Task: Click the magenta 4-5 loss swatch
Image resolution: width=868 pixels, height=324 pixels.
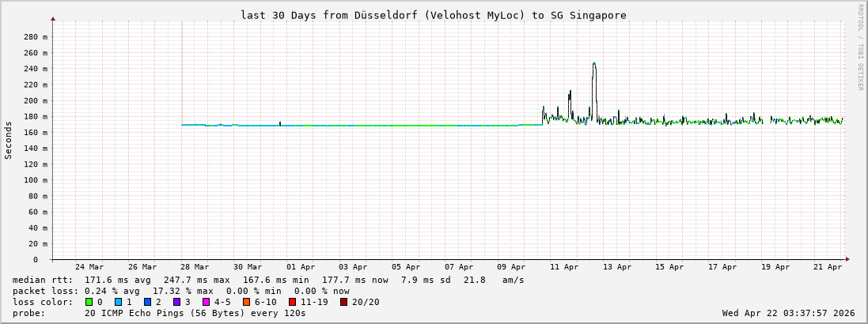Action: pyautogui.click(x=206, y=302)
